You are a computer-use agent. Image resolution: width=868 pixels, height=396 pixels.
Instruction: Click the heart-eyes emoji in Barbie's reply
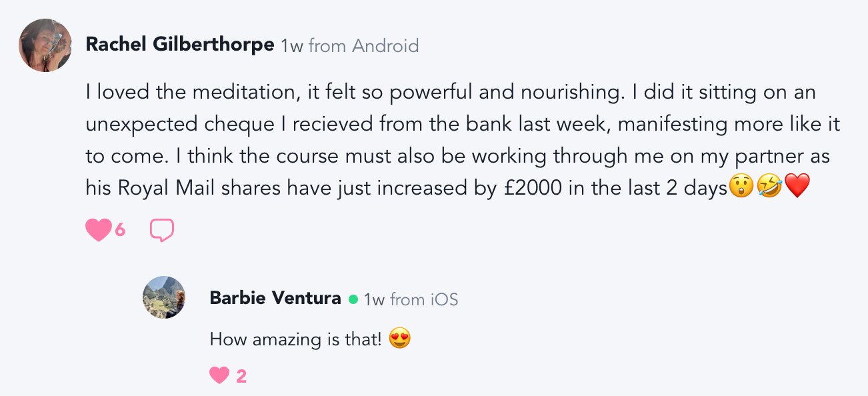point(399,339)
